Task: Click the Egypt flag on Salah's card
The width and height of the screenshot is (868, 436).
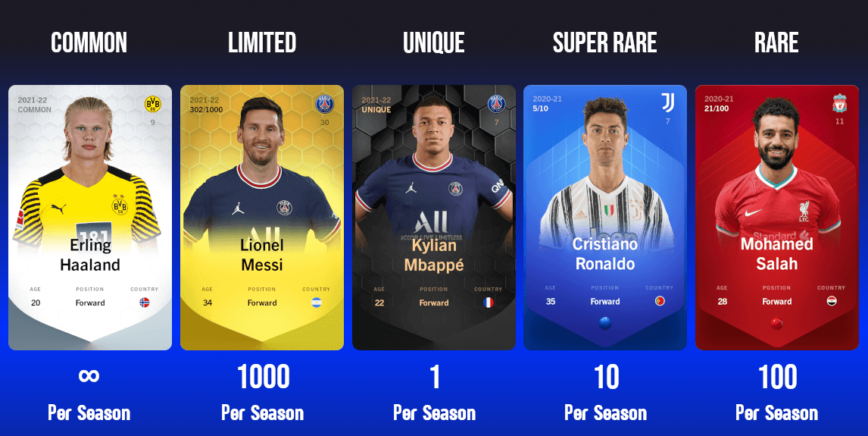Action: pos(832,301)
